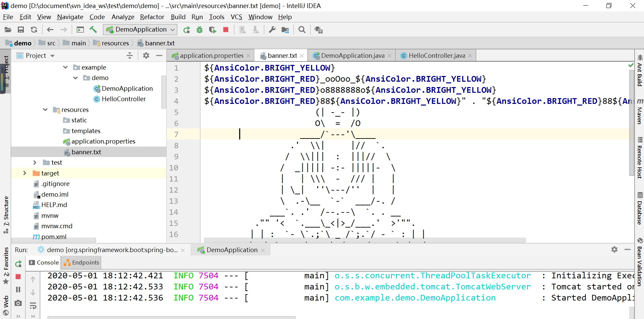Screen dimensions: 644x319
Task: Collapse the resources folder
Action: click(x=45, y=110)
